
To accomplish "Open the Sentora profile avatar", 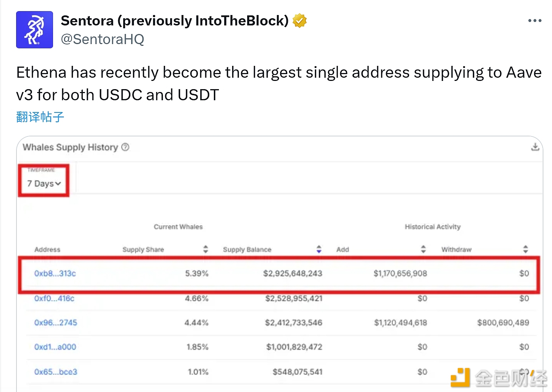I will [x=34, y=30].
